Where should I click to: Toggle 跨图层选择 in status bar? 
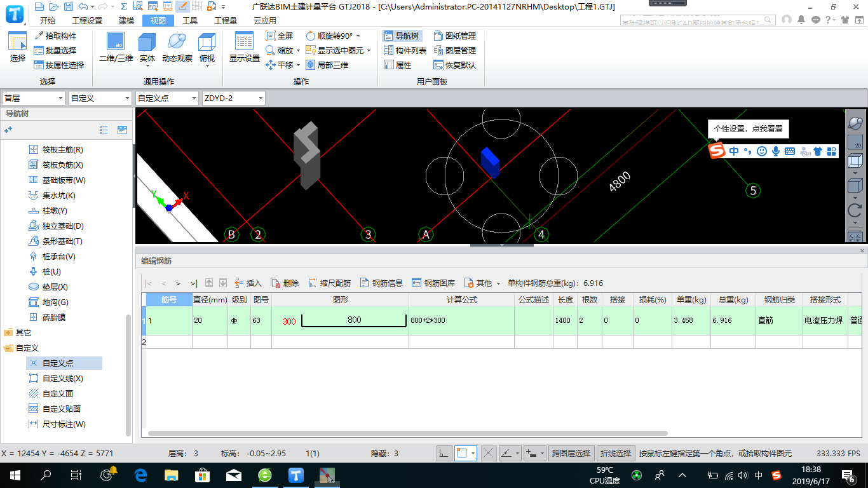point(571,453)
